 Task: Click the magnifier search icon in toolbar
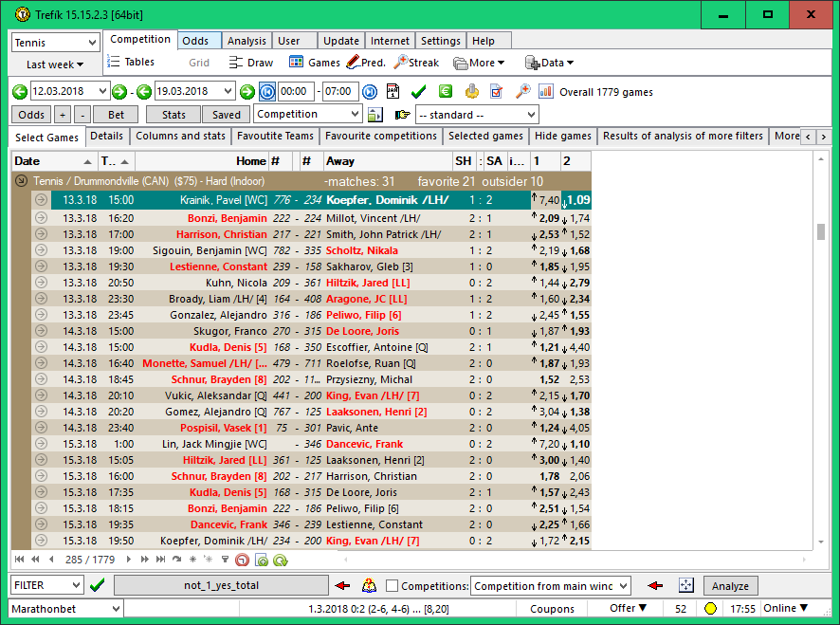tap(522, 92)
